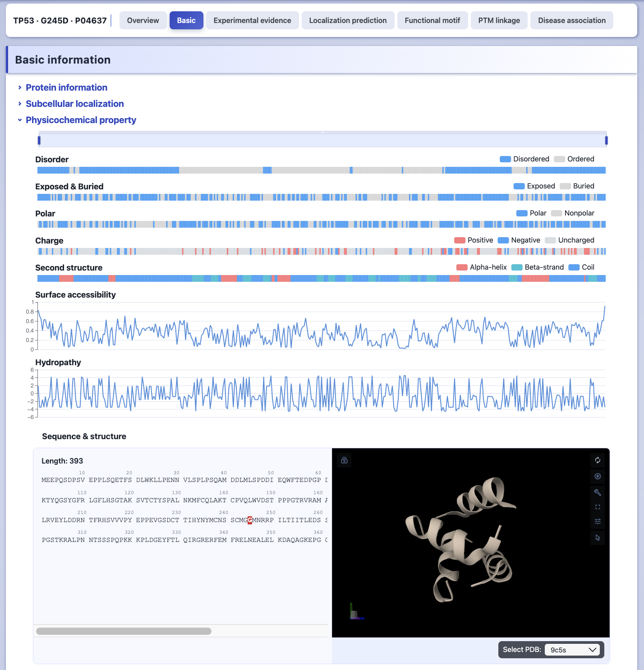
Task: Toggle Ordered legend series
Action: pos(574,159)
